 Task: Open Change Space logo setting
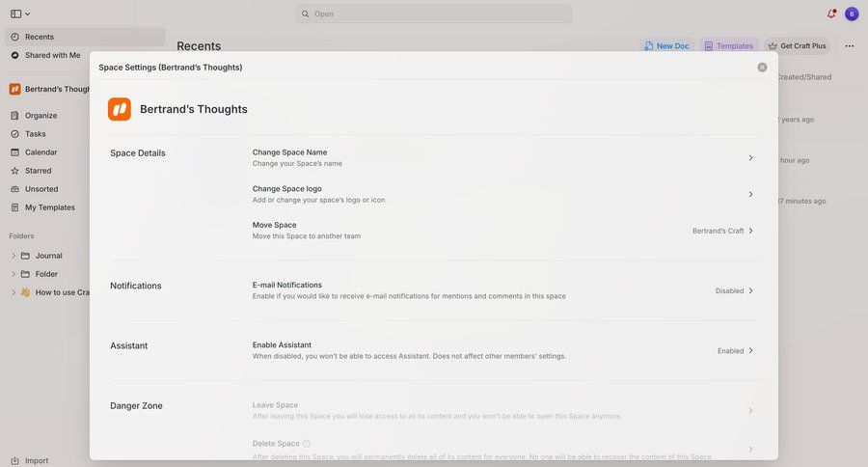tap(503, 194)
